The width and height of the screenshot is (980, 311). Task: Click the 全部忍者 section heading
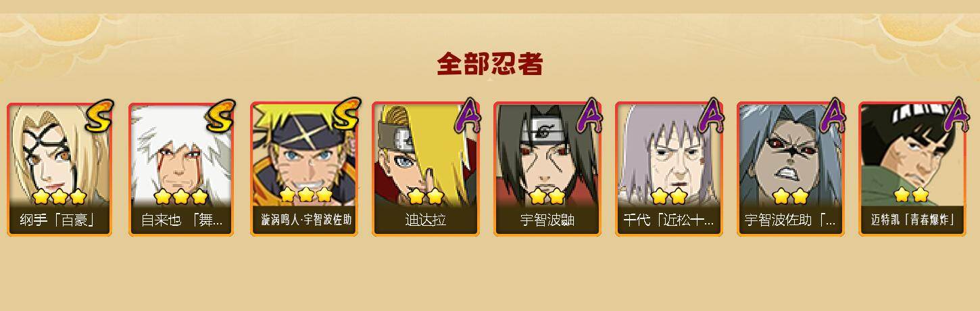[490, 64]
